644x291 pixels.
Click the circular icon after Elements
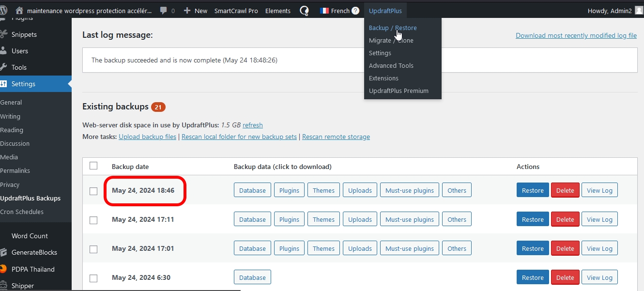[x=304, y=11]
